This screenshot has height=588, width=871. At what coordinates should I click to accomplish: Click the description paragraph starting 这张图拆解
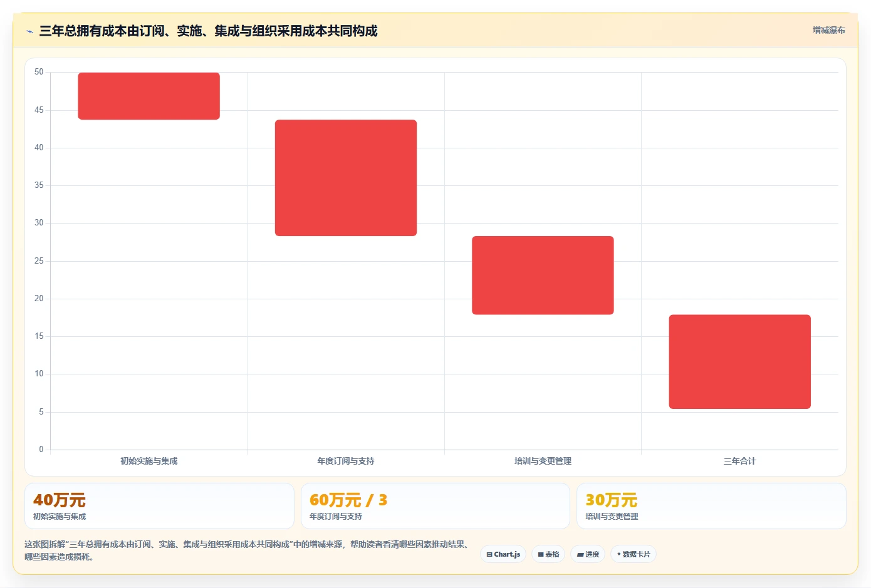(x=248, y=550)
